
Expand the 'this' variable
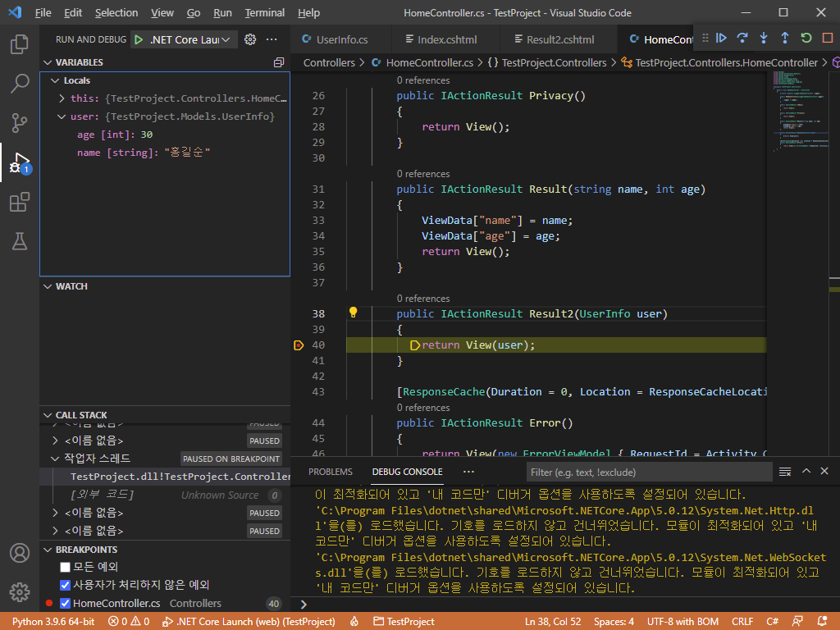pos(62,98)
